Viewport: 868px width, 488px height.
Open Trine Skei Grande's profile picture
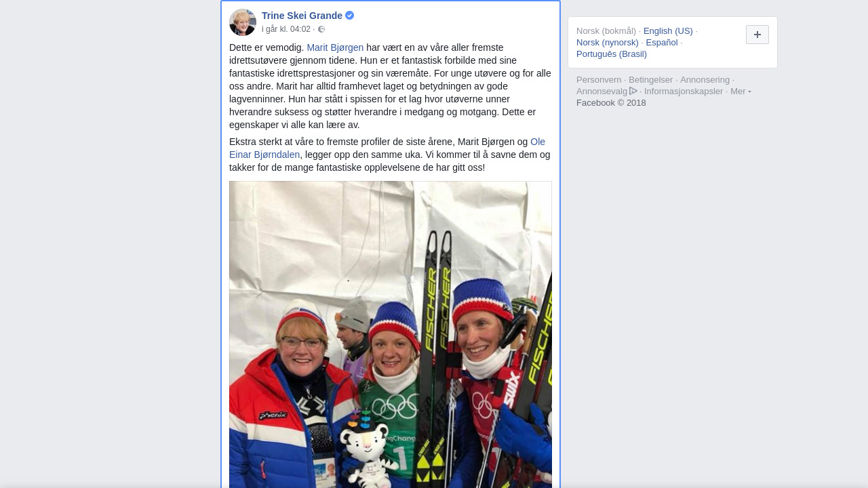click(243, 22)
